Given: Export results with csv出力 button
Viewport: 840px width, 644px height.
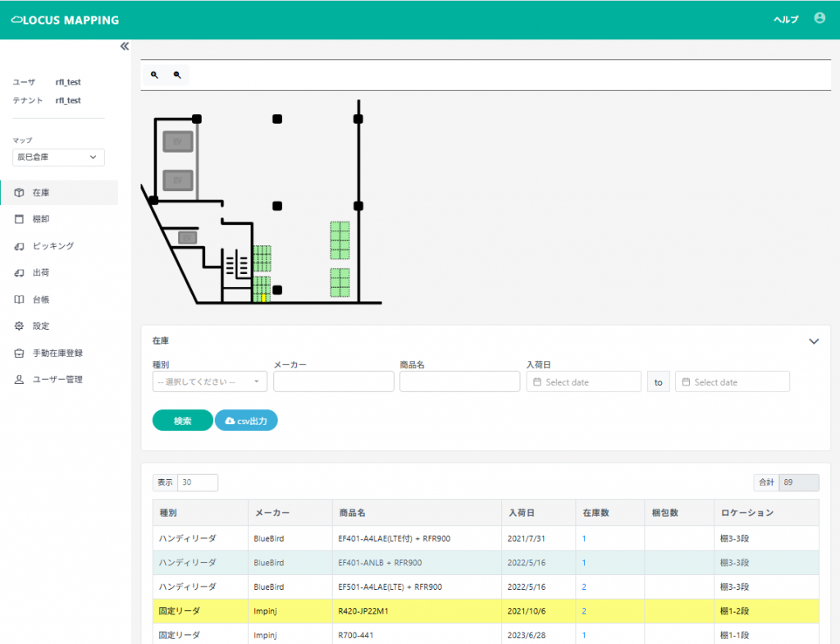Looking at the screenshot, I should [x=246, y=421].
